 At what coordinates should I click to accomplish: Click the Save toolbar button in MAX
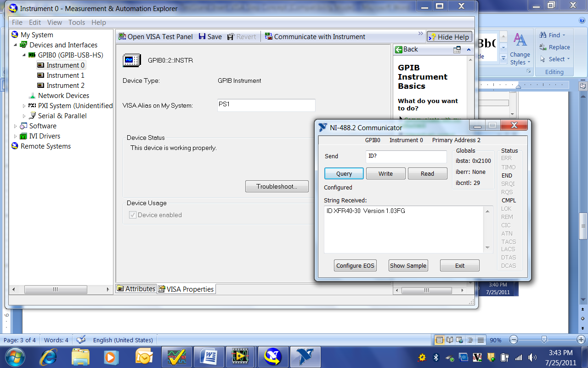coord(210,37)
